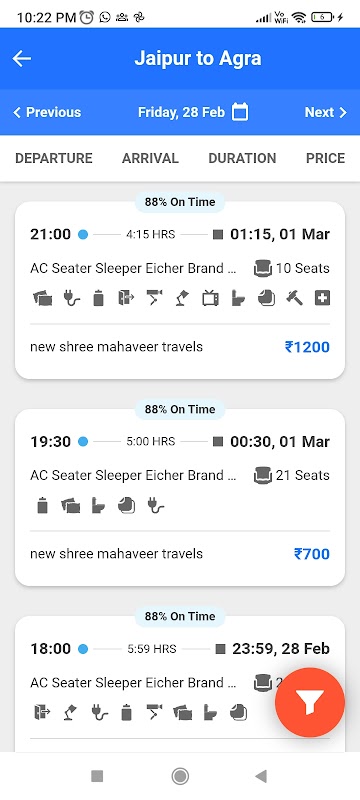Sort buses by DURATION
Viewport: 360px width, 800px height.
point(242,158)
